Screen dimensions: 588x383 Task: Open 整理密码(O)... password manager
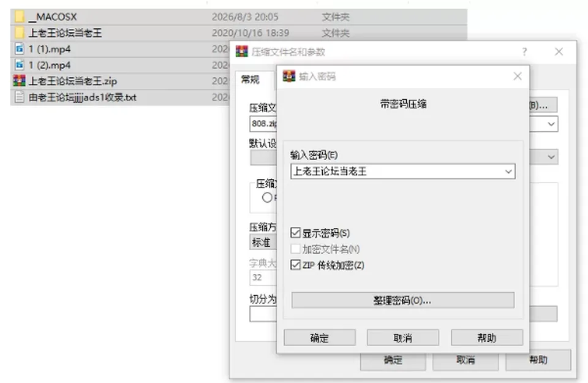click(403, 300)
